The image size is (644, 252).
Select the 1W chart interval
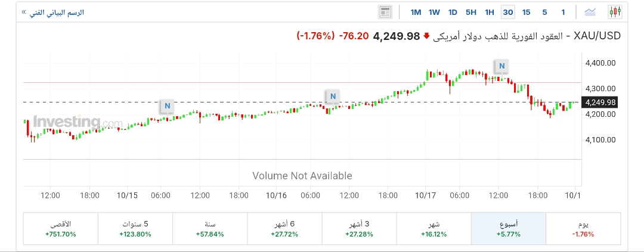click(x=434, y=12)
